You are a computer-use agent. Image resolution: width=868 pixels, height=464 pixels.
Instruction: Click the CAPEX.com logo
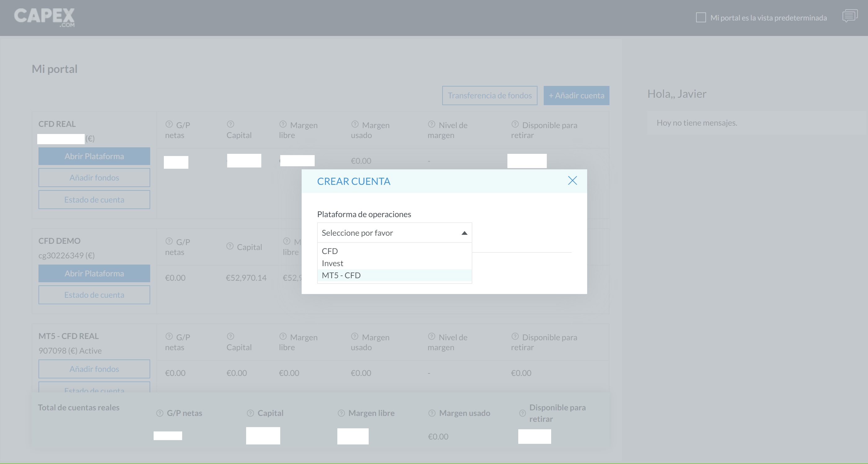[x=44, y=17]
